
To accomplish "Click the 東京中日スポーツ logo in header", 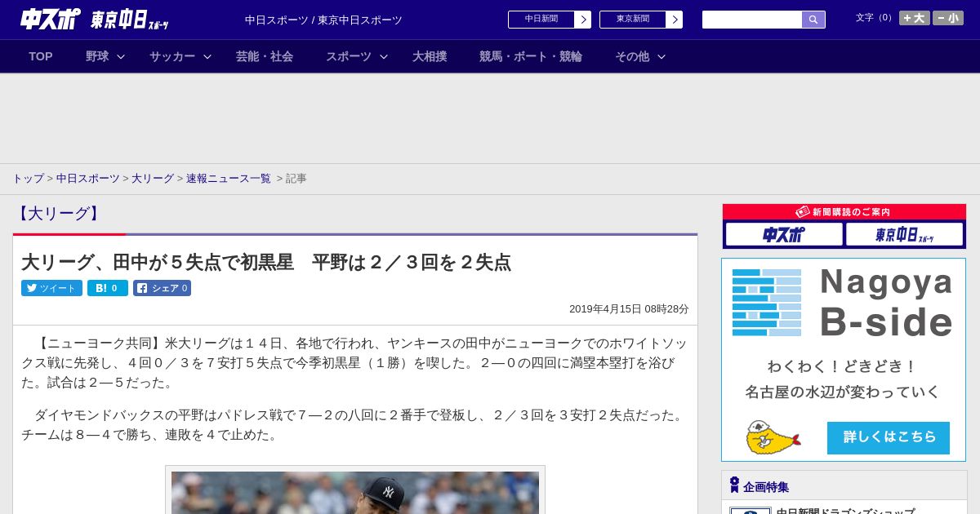I will pyautogui.click(x=129, y=20).
